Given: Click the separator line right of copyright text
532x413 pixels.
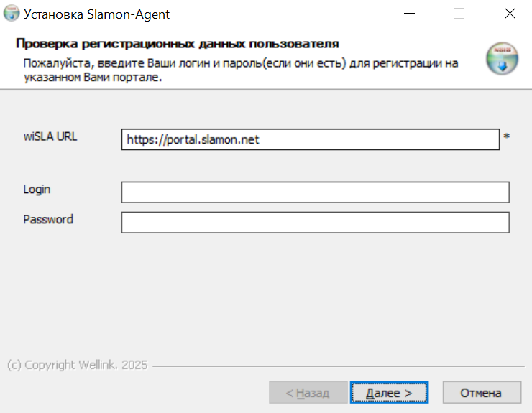Looking at the screenshot, I should coord(338,366).
